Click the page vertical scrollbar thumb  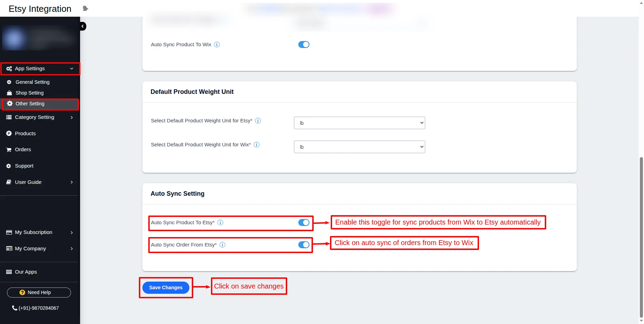tap(641, 237)
